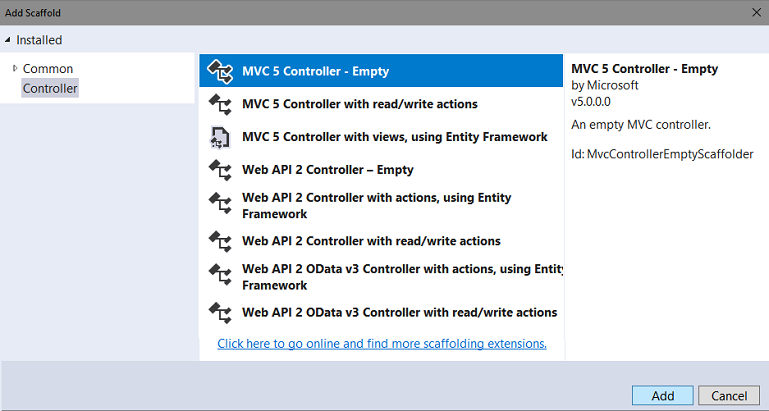Click the Installed header label
This screenshot has width=769, height=411.
[x=39, y=40]
